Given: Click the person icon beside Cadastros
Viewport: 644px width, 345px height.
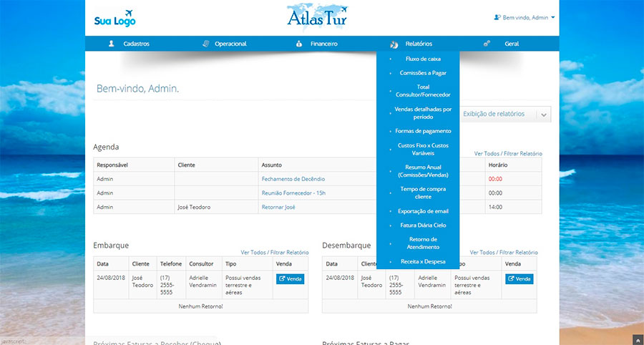Looking at the screenshot, I should pyautogui.click(x=111, y=44).
